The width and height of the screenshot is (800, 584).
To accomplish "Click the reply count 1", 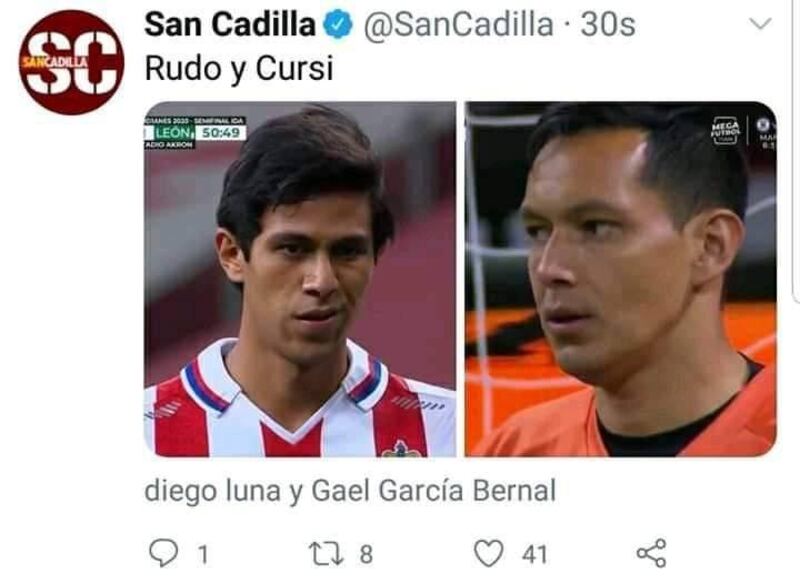I will [203, 554].
